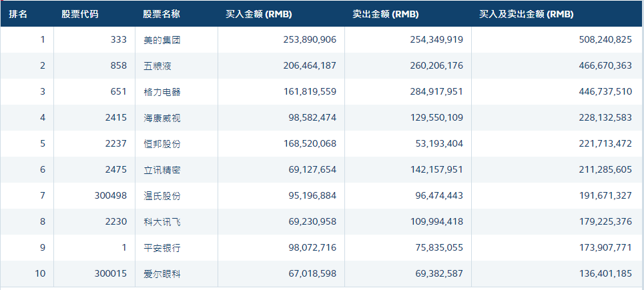644x290 pixels.
Task: Click total amount 211,285,605
Action: [x=605, y=169]
